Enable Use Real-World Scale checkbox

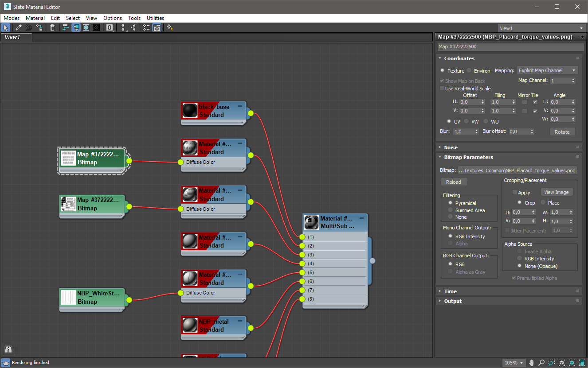[442, 89]
